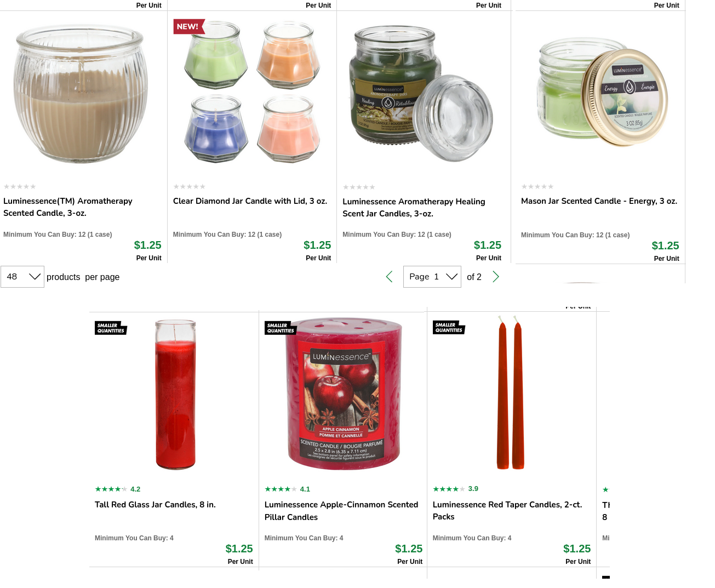Go to next page with right arrow
Screen dimensions: 715x588
(496, 277)
